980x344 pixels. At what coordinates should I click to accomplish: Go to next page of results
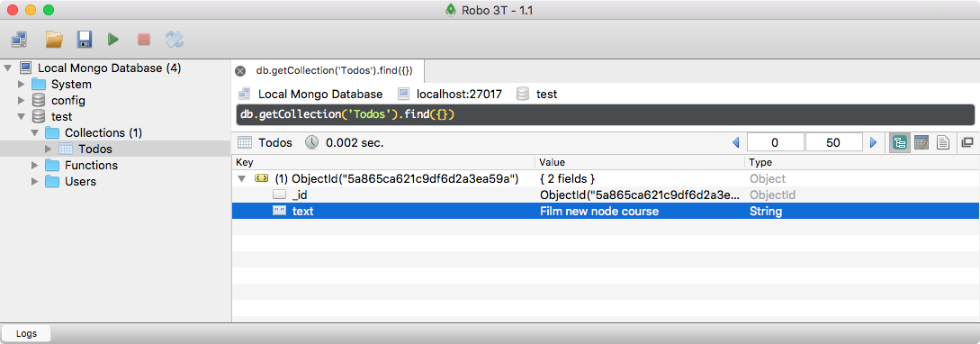(x=874, y=142)
